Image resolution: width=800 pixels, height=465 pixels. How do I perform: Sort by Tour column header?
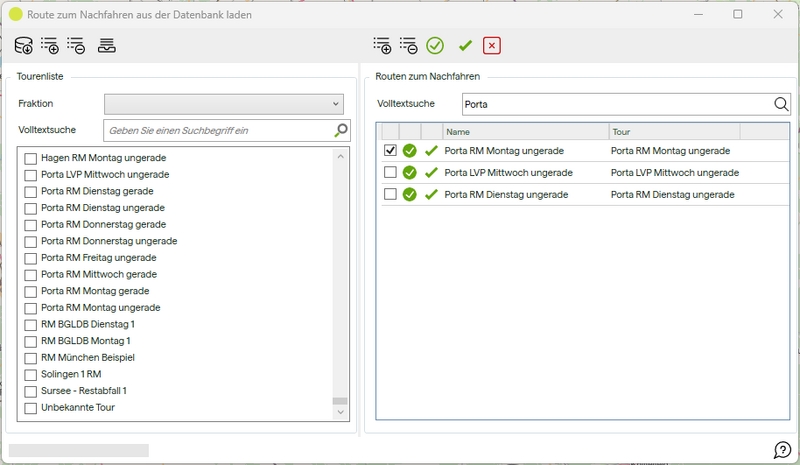coord(674,132)
